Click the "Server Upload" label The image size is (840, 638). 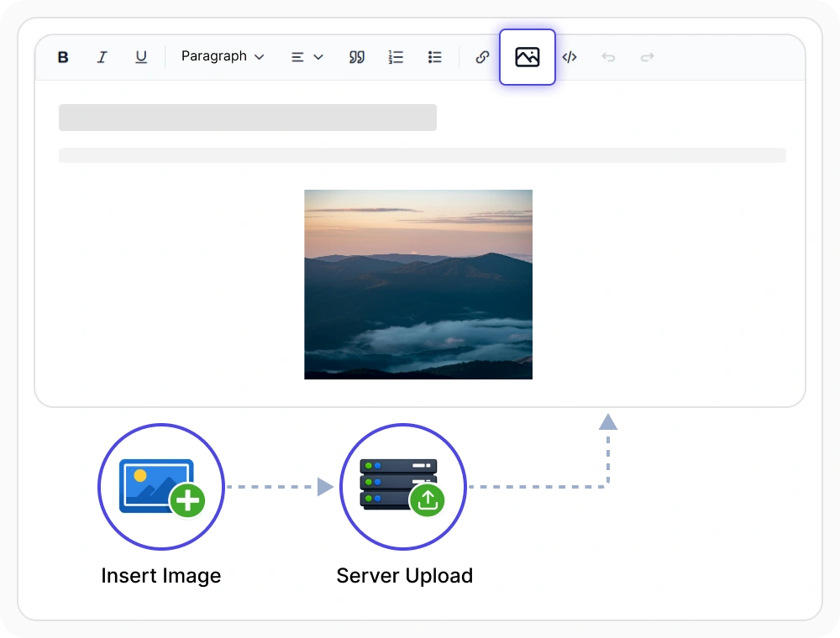[x=405, y=576]
